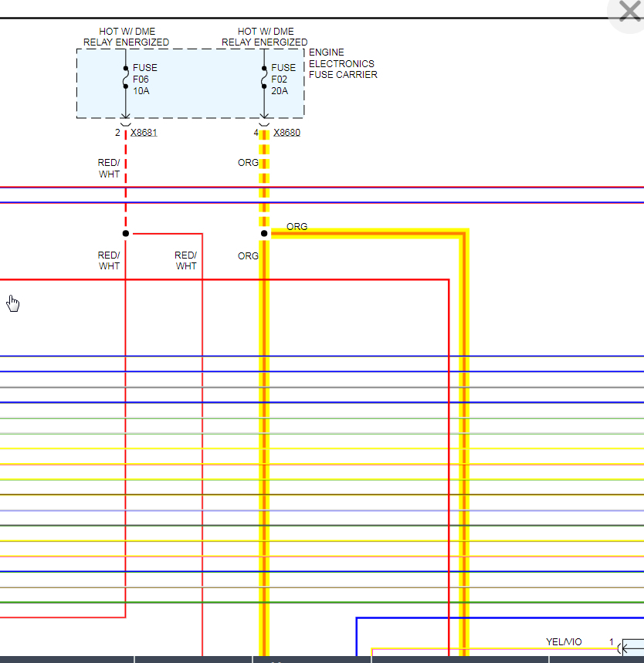
Task: Click the RED/WHT wire junction dot
Action: (126, 233)
